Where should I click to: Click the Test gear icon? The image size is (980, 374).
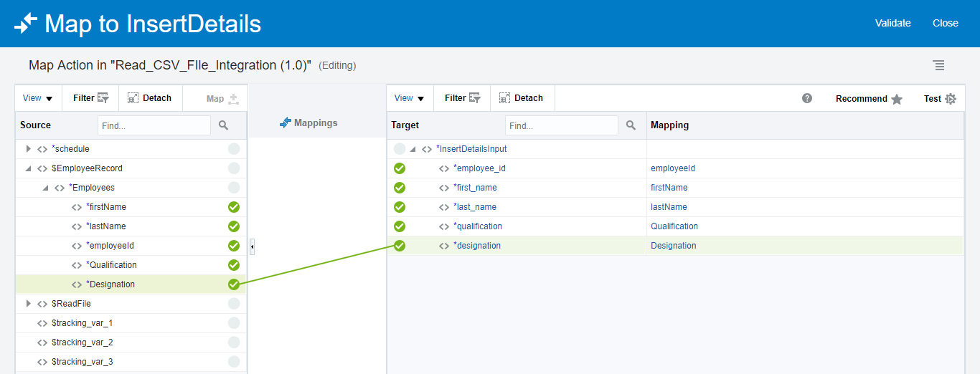pos(951,99)
